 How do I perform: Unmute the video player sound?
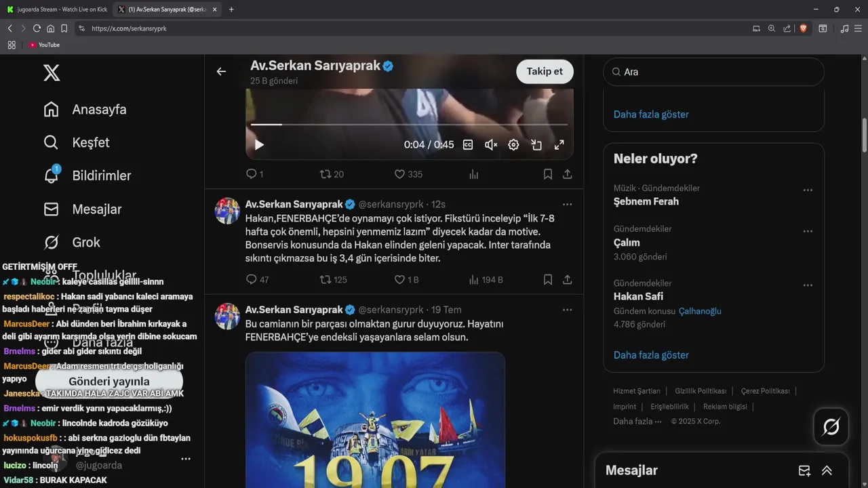(x=491, y=144)
